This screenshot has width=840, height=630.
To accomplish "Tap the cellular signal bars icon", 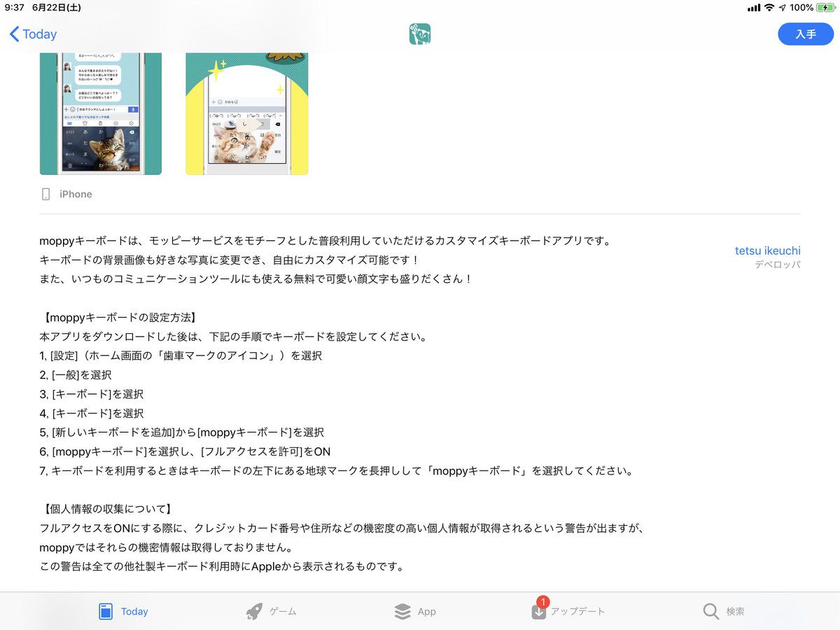I will coord(754,8).
